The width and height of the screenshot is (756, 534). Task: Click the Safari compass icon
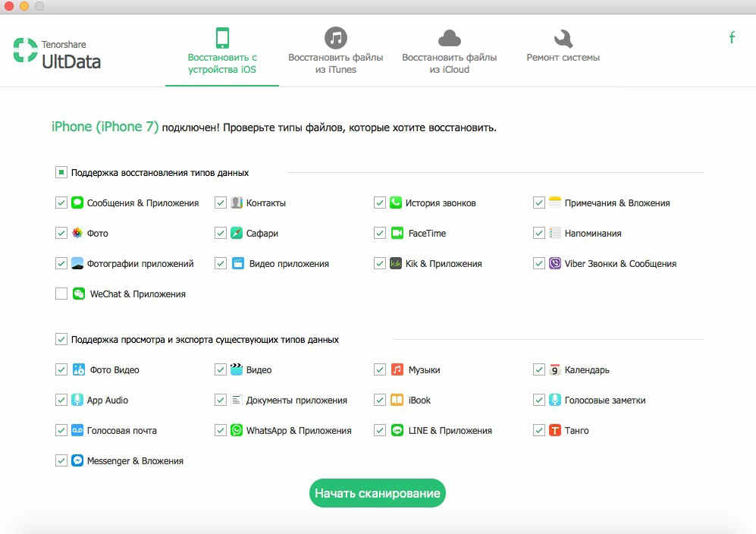237,234
